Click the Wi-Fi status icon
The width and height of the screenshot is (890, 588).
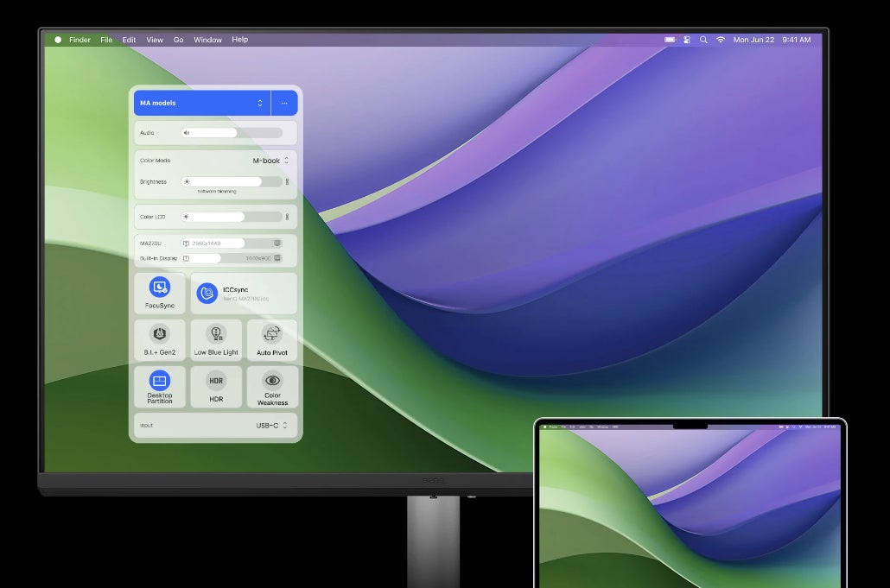(721, 40)
